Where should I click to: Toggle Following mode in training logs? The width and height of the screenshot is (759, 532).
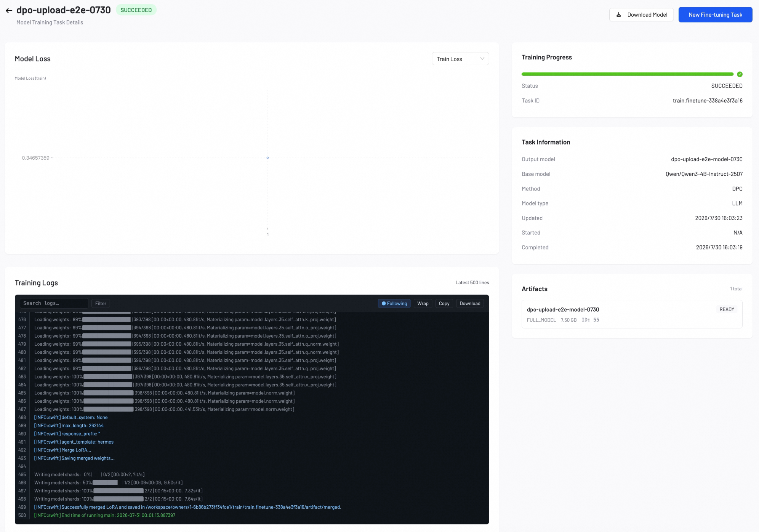click(x=394, y=303)
